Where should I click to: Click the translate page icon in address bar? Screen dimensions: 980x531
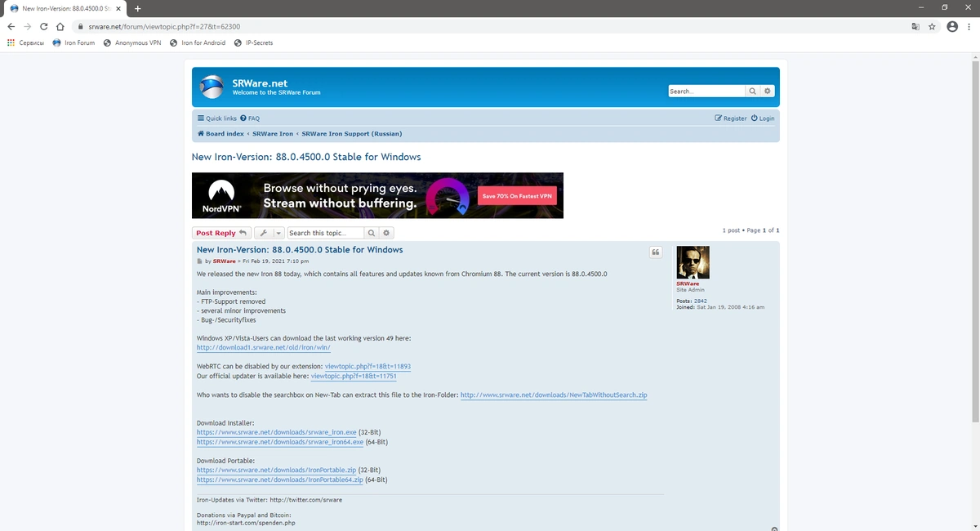915,26
